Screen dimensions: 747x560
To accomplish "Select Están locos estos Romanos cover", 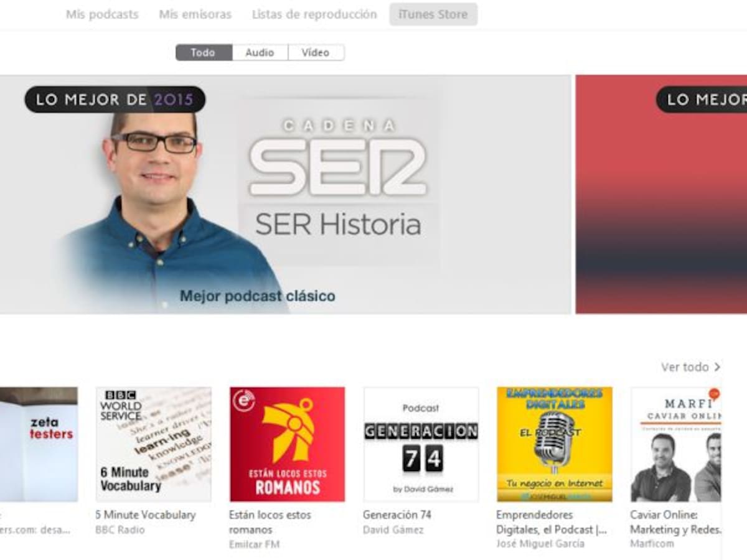I will (287, 444).
